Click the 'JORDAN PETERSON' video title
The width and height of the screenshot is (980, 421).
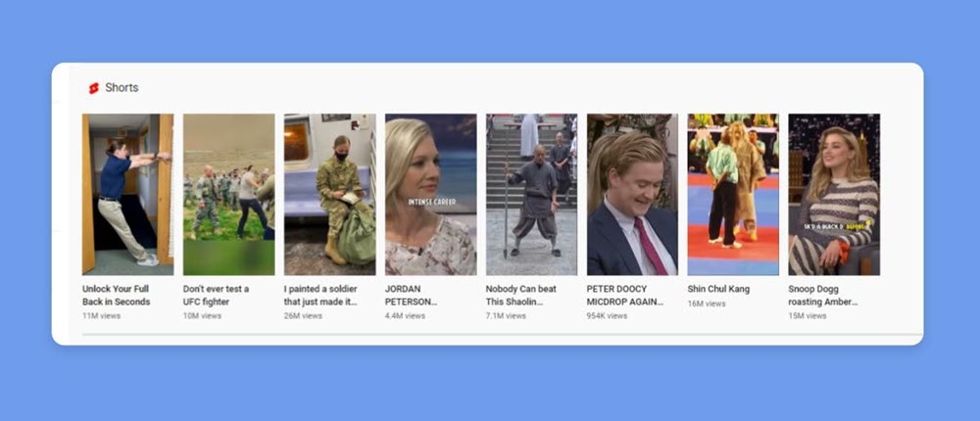(x=412, y=296)
